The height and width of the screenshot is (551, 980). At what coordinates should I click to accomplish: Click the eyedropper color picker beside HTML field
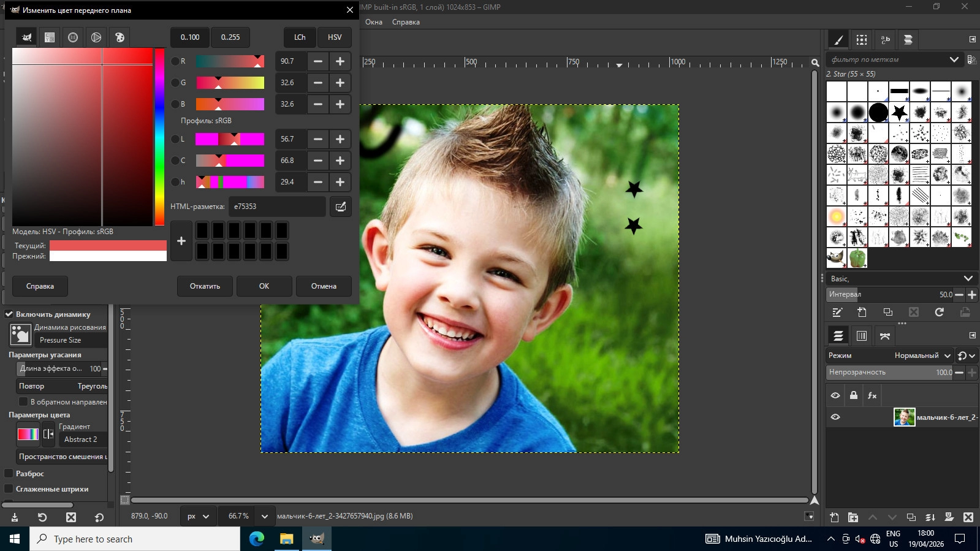pos(340,207)
